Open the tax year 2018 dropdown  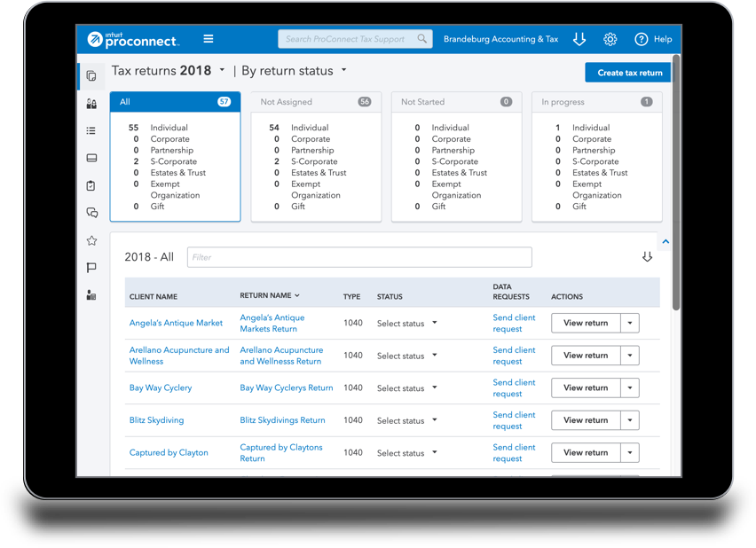222,70
